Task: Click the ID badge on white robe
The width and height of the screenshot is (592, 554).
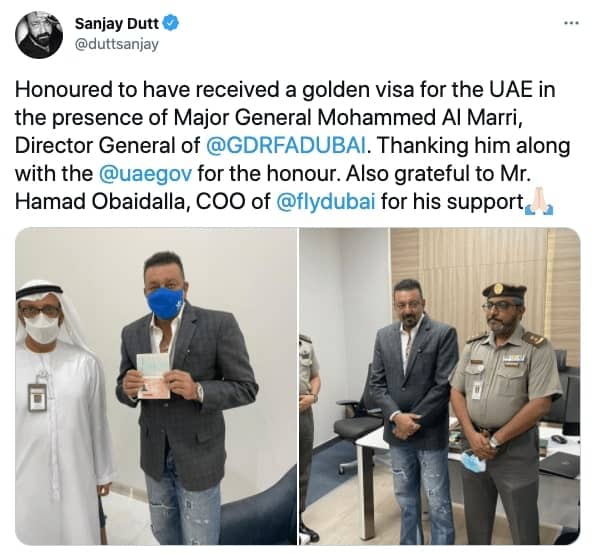Action: (x=37, y=397)
